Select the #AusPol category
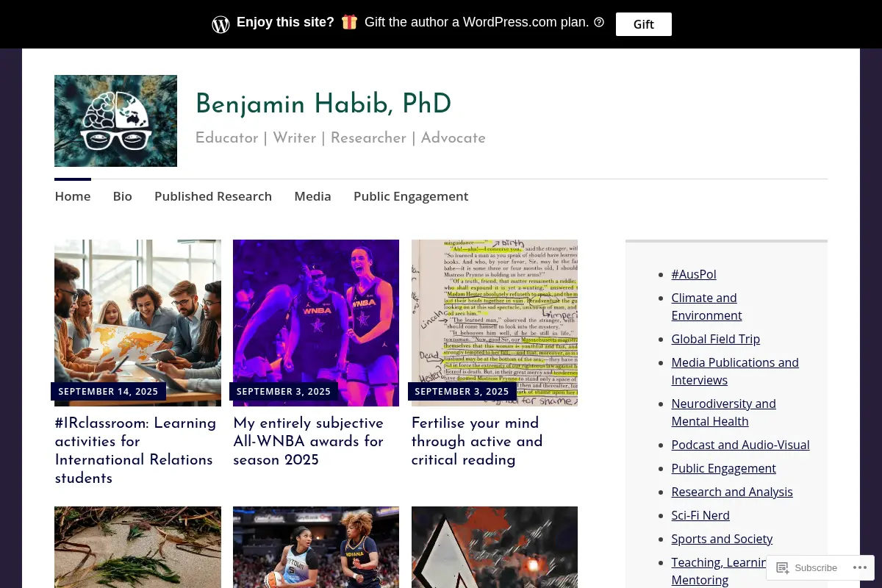Viewport: 882px width, 588px height. (694, 274)
